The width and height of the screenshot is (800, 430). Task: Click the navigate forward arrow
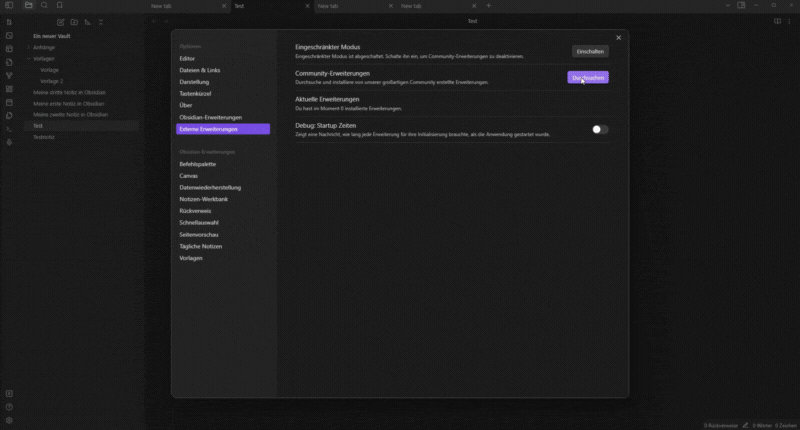tap(166, 21)
